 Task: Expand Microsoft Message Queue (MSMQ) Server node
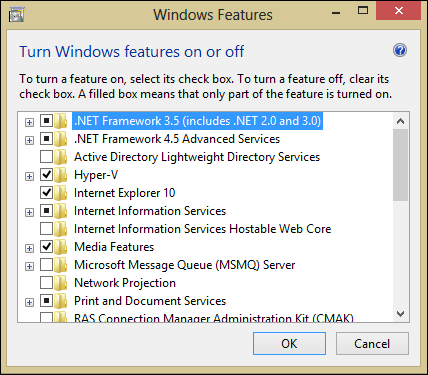pos(29,266)
